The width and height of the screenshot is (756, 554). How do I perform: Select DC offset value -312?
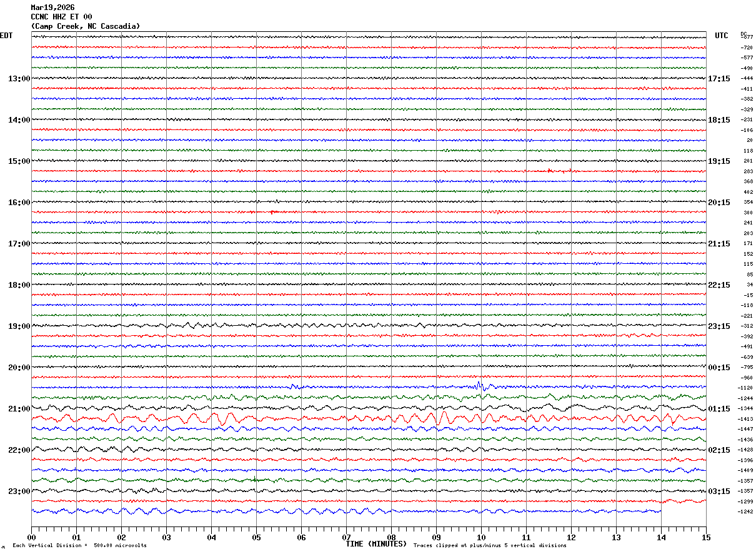pyautogui.click(x=747, y=326)
